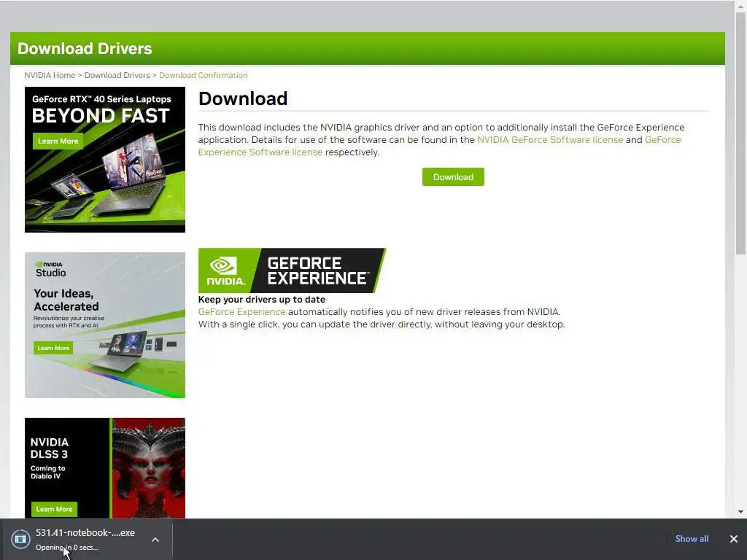Viewport: 747px width, 560px height.
Task: Open the NVIDIA Home breadcrumb link
Action: click(x=50, y=75)
